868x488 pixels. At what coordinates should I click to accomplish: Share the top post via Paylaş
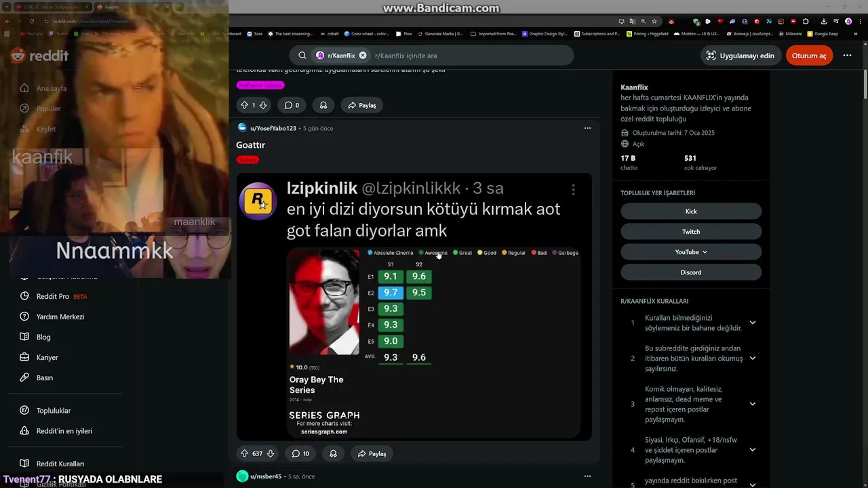[362, 105]
